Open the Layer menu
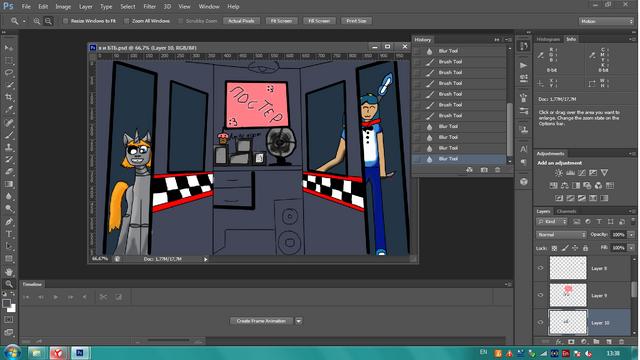Image resolution: width=640 pixels, height=360 pixels. tap(85, 7)
